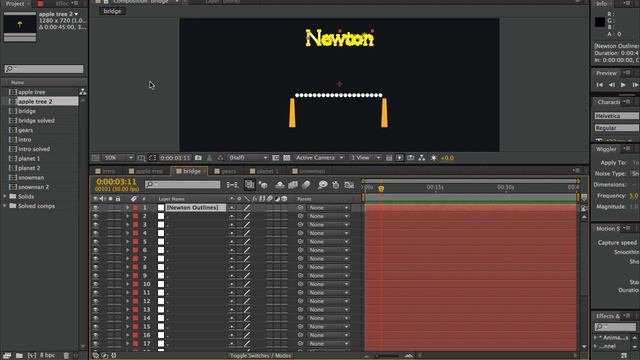Create a new composition icon

click(32, 356)
